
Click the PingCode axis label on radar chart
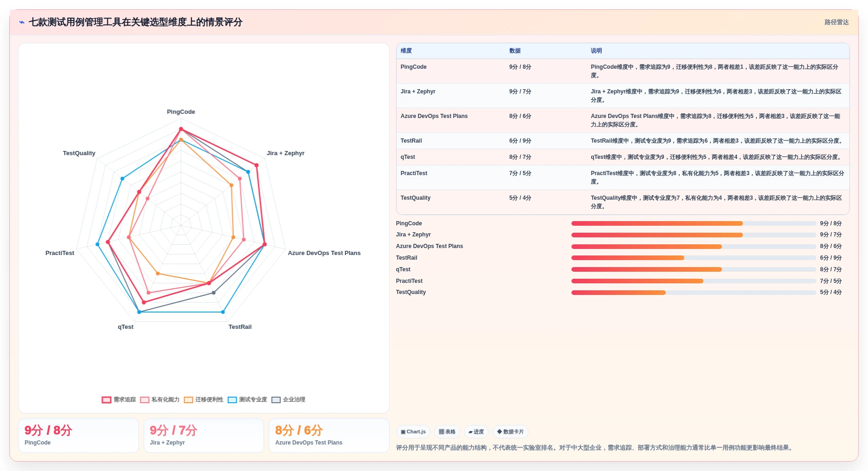181,112
